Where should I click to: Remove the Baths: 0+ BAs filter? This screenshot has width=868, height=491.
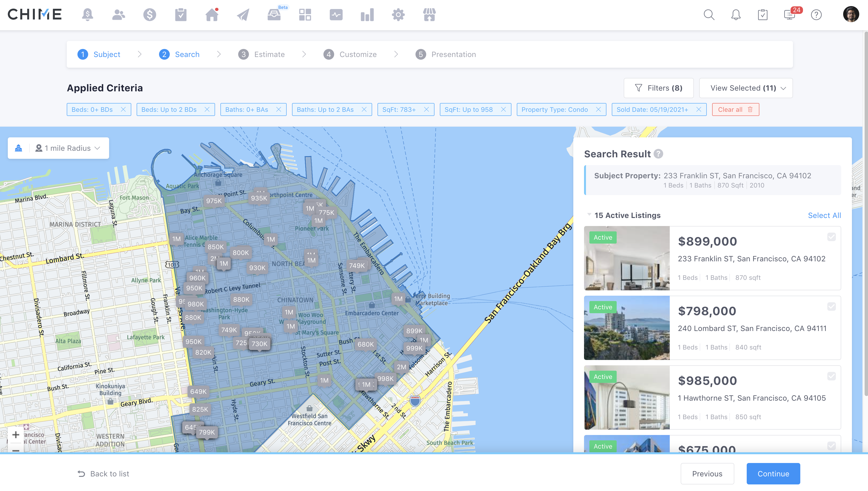[279, 110]
